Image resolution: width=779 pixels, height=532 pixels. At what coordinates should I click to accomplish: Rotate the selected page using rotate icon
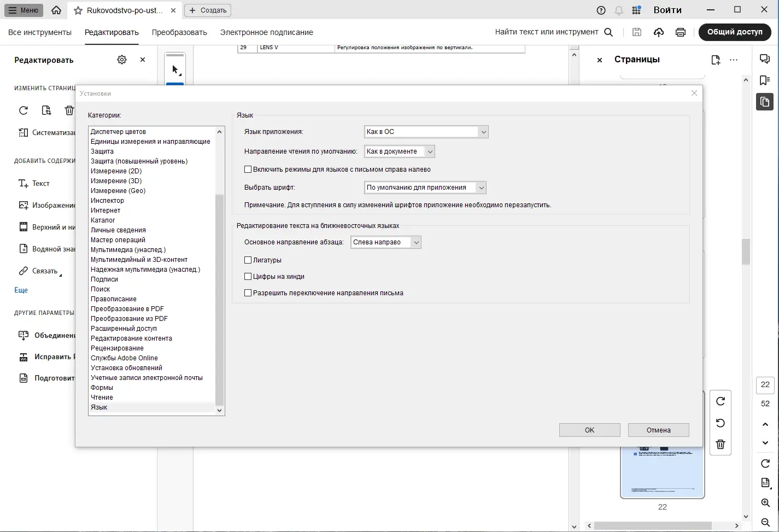(720, 401)
